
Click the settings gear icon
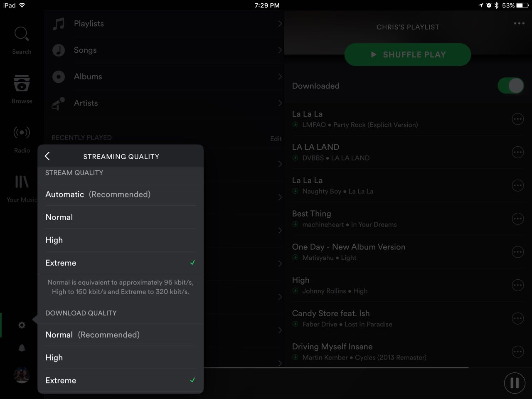(22, 325)
